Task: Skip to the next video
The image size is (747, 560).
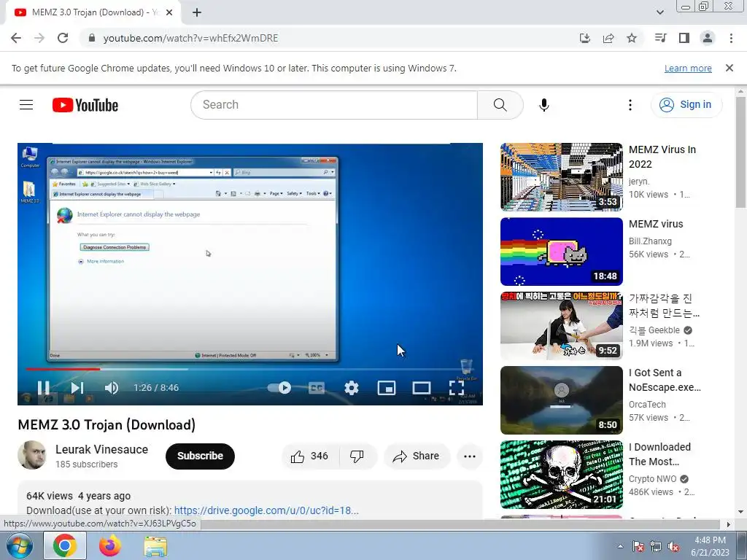Action: [x=77, y=388]
